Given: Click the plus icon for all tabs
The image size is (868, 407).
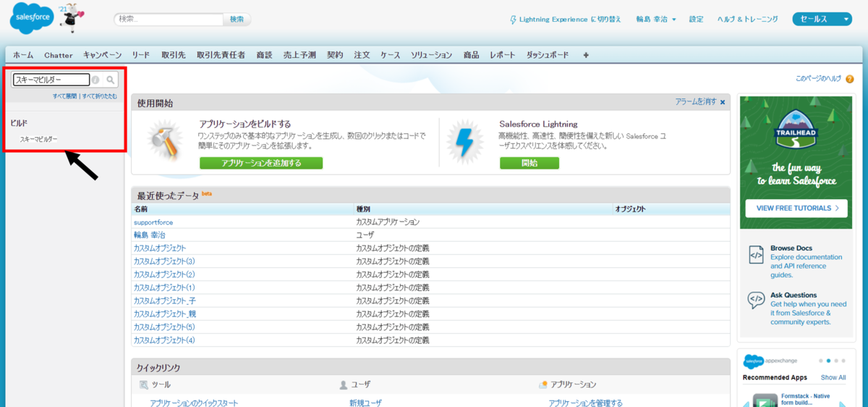Looking at the screenshot, I should [586, 55].
